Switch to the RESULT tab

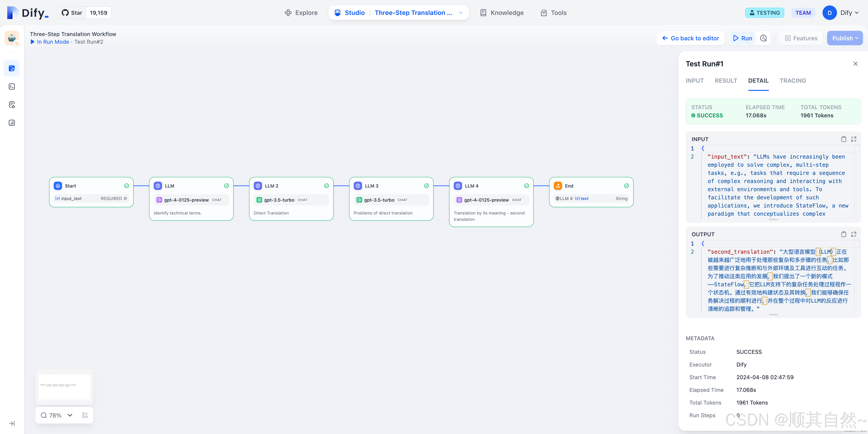click(x=726, y=81)
